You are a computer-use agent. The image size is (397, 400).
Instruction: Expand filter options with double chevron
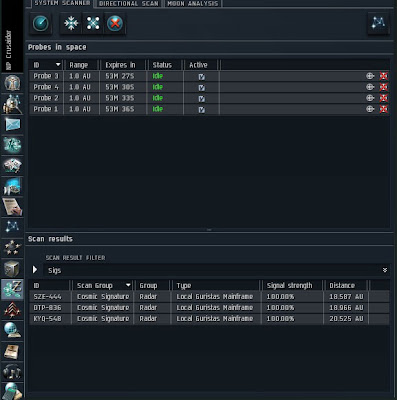click(385, 270)
